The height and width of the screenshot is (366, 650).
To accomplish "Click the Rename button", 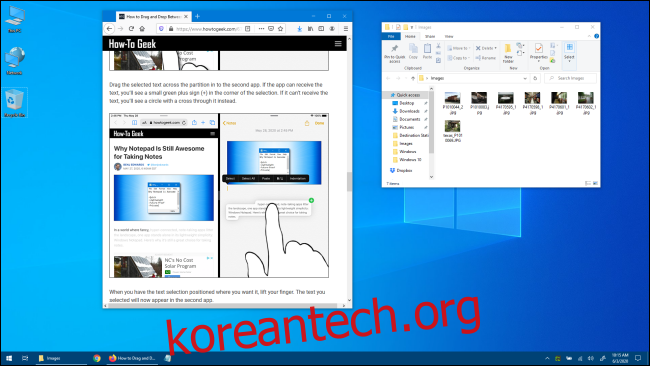I will point(486,58).
